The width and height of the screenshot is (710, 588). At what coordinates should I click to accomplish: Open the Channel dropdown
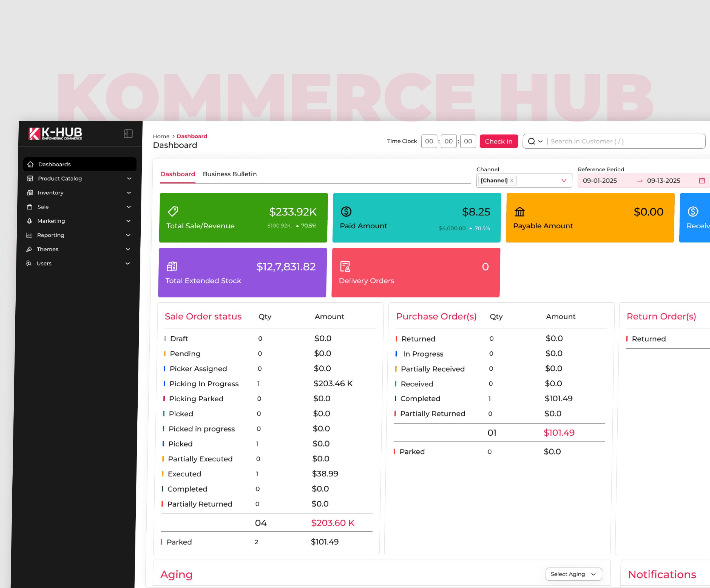(563, 181)
